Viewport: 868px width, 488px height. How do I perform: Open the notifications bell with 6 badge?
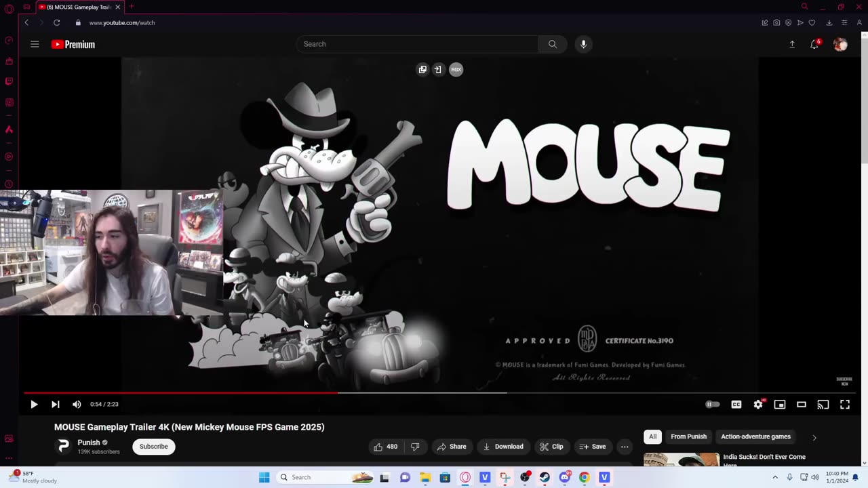click(x=814, y=44)
